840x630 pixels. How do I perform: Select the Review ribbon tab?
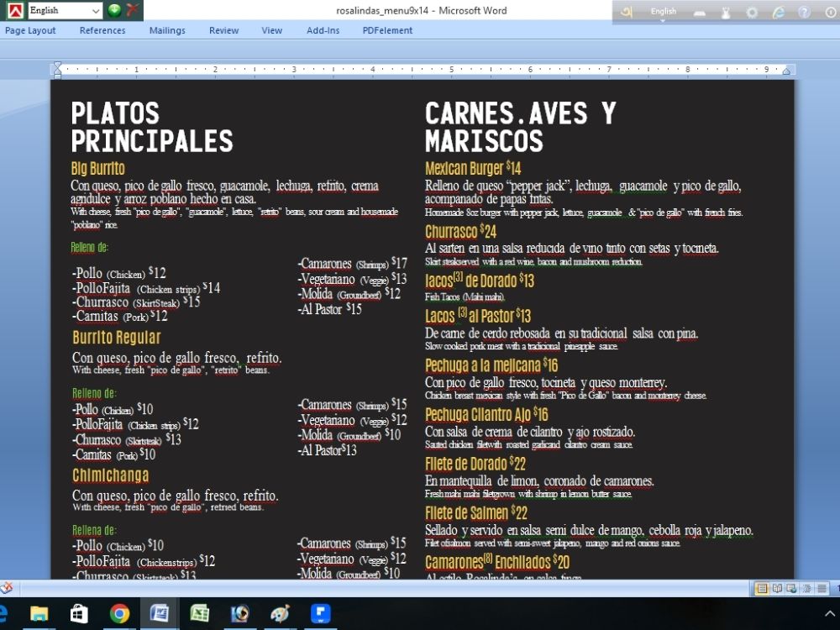[224, 30]
